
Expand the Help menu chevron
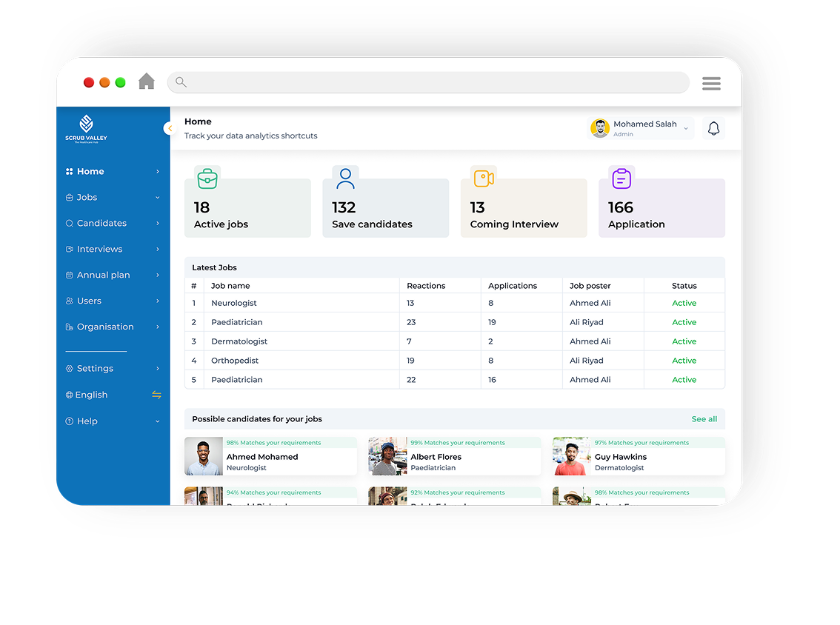pos(158,421)
